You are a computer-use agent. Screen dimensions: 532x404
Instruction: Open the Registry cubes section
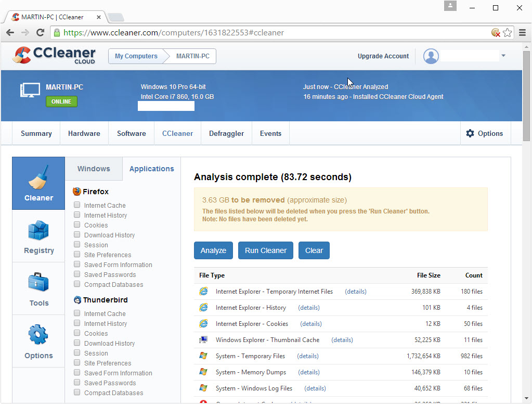pyautogui.click(x=38, y=236)
